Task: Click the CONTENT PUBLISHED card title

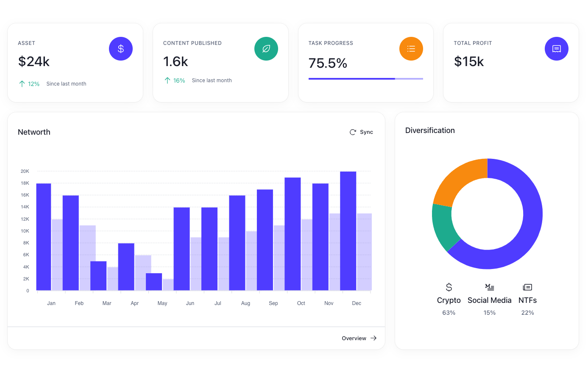Action: click(192, 43)
